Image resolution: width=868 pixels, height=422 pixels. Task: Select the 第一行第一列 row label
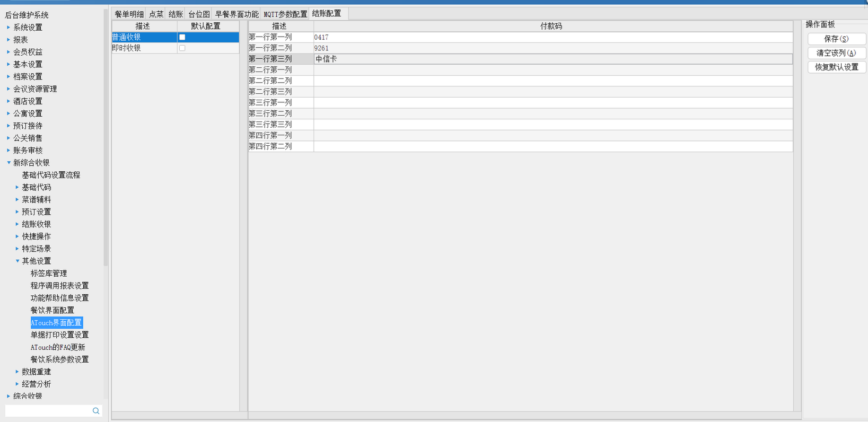point(280,37)
